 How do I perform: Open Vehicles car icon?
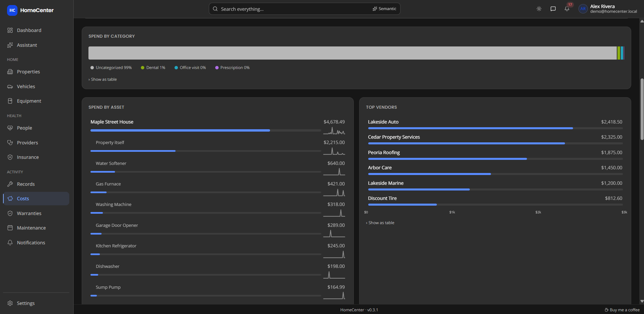coord(10,86)
